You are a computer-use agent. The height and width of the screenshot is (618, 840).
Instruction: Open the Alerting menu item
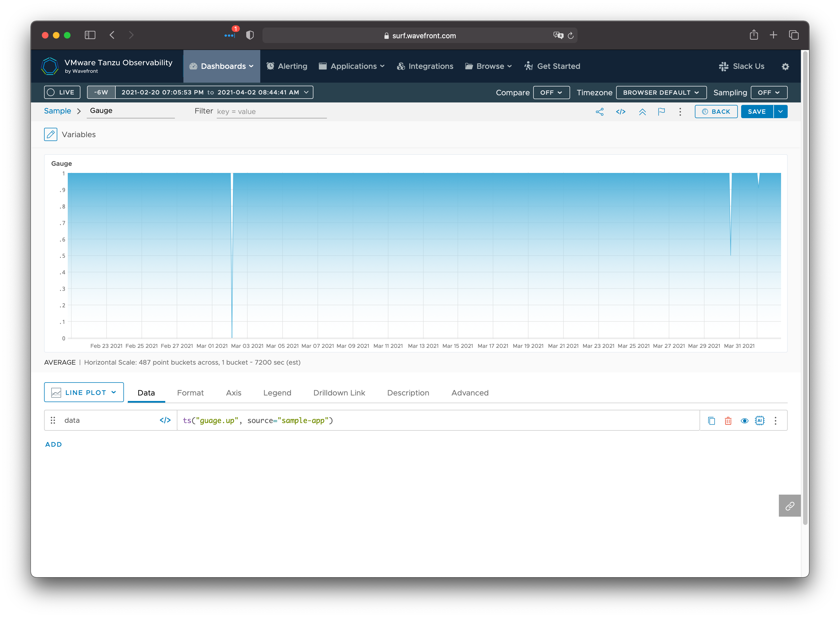[287, 66]
